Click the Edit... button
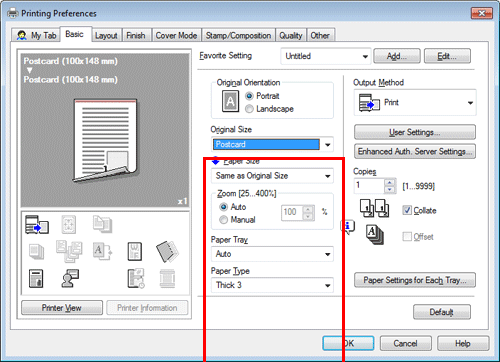Screen dimensions: 500x362 447,56
